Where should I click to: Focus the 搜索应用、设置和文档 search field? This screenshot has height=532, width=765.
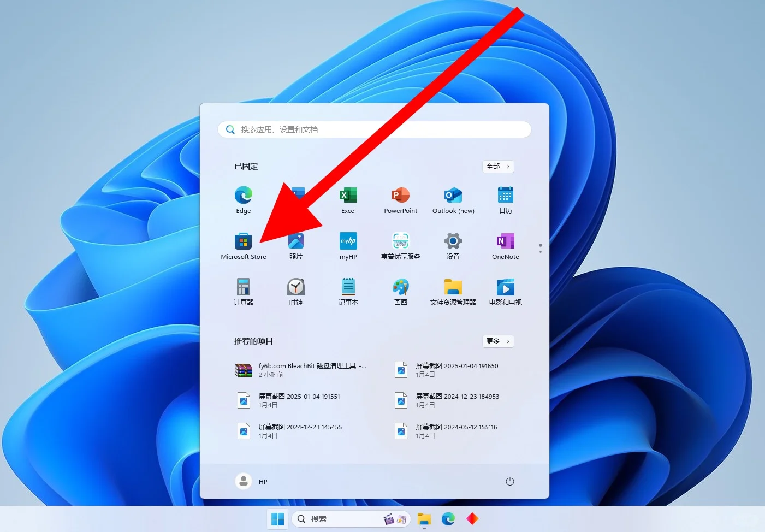pyautogui.click(x=375, y=129)
